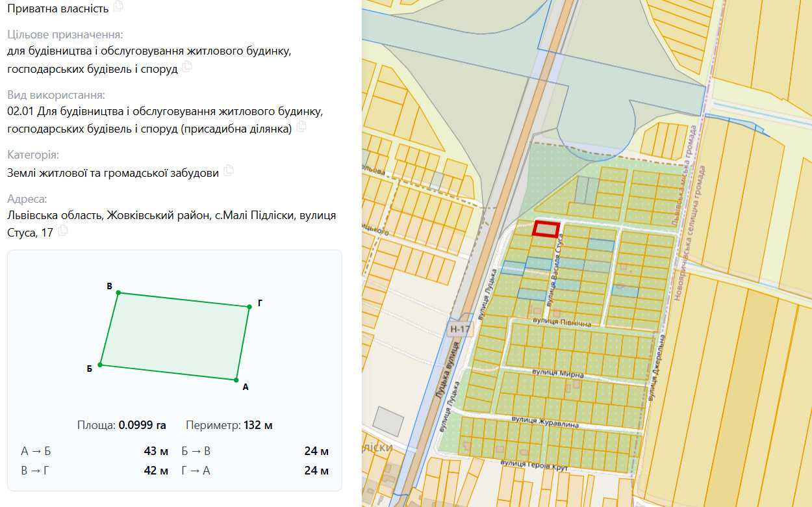
Task: Click vertex Г on the parcel diagram
Action: pyautogui.click(x=249, y=307)
